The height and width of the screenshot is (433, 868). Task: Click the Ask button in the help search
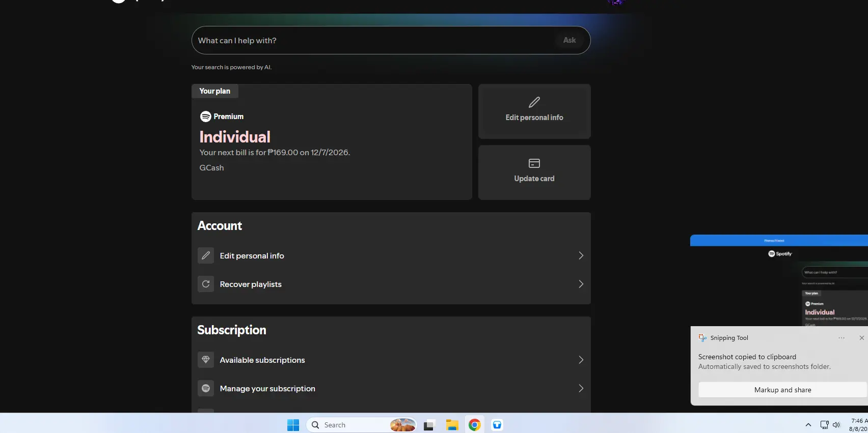coord(569,40)
